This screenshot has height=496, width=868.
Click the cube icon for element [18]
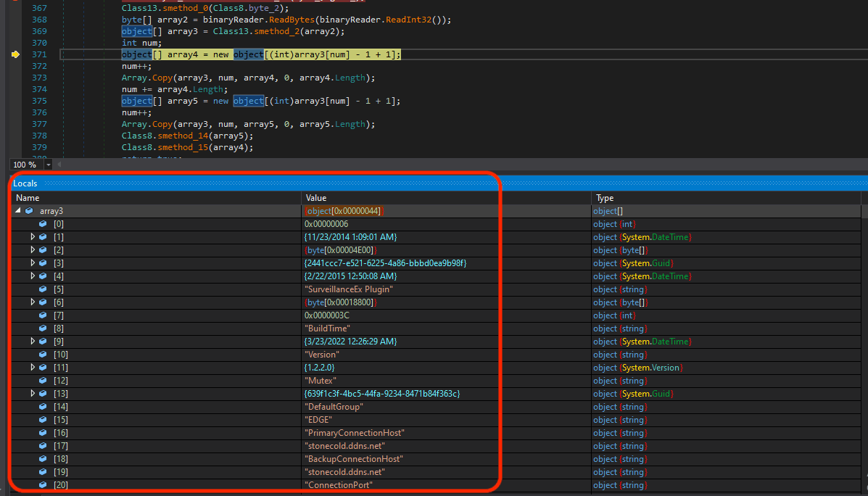click(43, 459)
